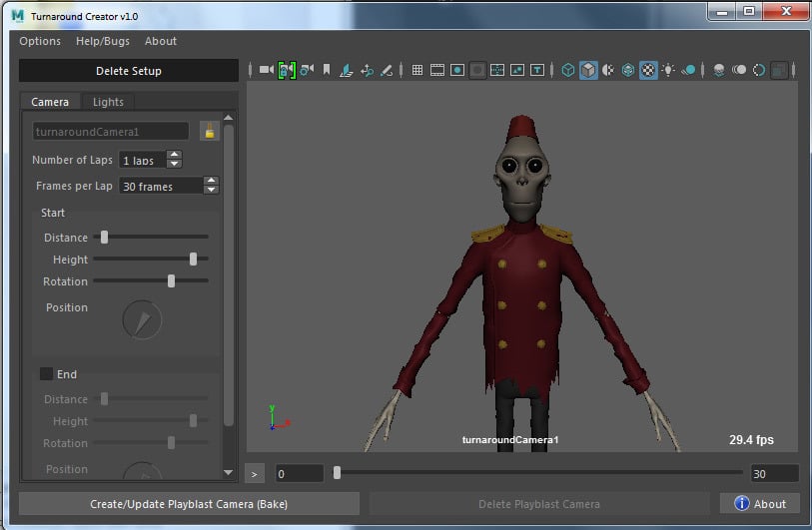Toggle the Lock Camera toolbar icon
The height and width of the screenshot is (530, 812).
pyautogui.click(x=288, y=70)
